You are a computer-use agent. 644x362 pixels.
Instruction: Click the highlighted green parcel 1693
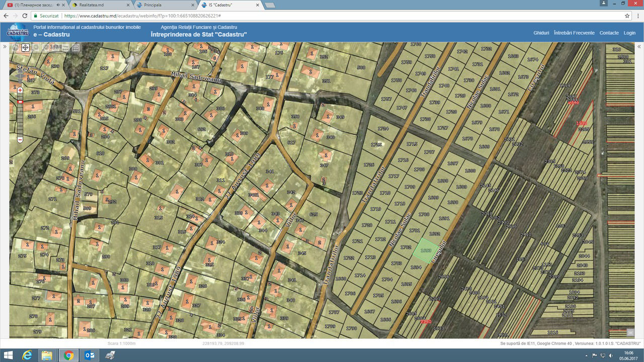426,251
